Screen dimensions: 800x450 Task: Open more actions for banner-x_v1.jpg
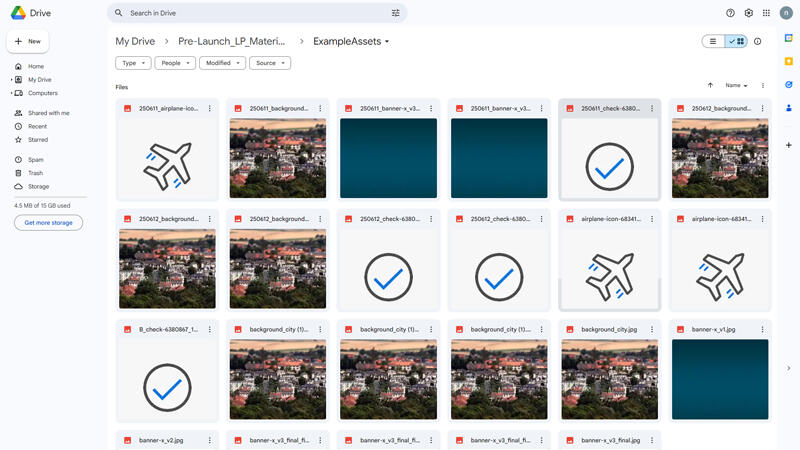point(763,329)
